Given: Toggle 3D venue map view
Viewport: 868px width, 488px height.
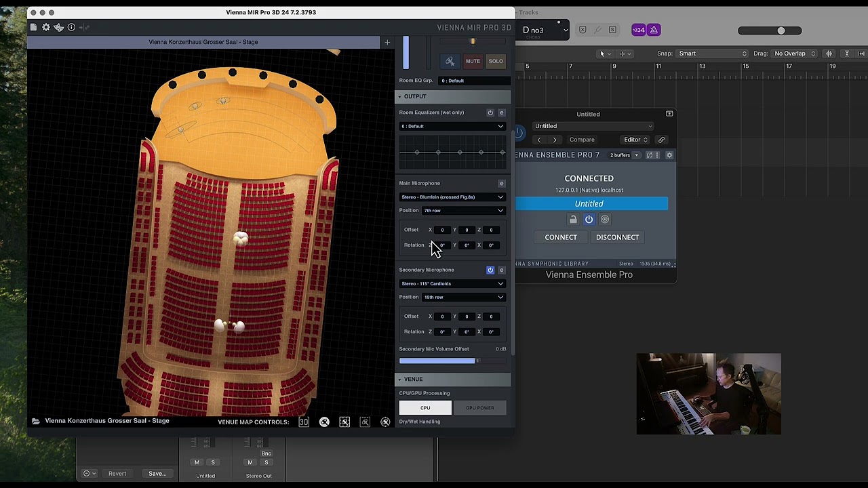Looking at the screenshot, I should pyautogui.click(x=304, y=422).
